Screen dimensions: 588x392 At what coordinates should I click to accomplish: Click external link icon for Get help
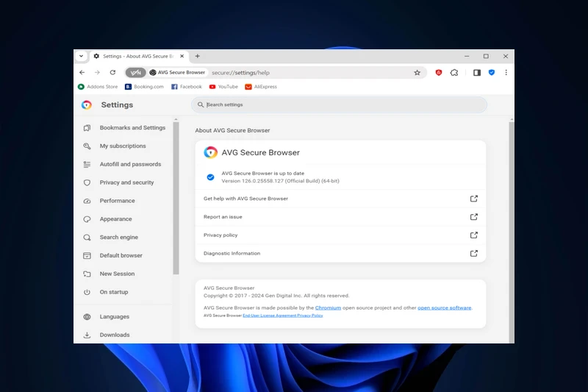coord(474,199)
